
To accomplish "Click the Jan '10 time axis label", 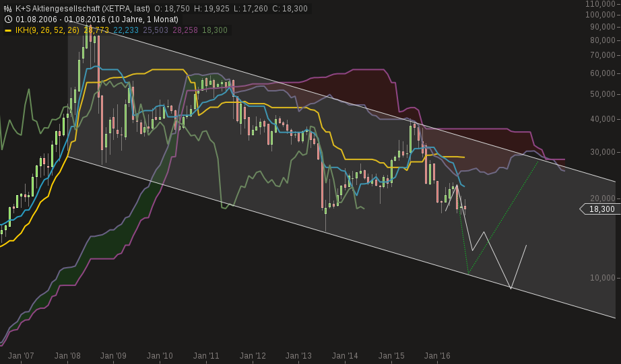I will (160, 356).
